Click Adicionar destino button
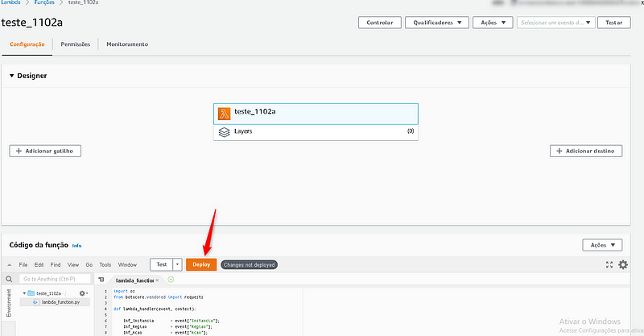This screenshot has width=644, height=336. coord(586,151)
